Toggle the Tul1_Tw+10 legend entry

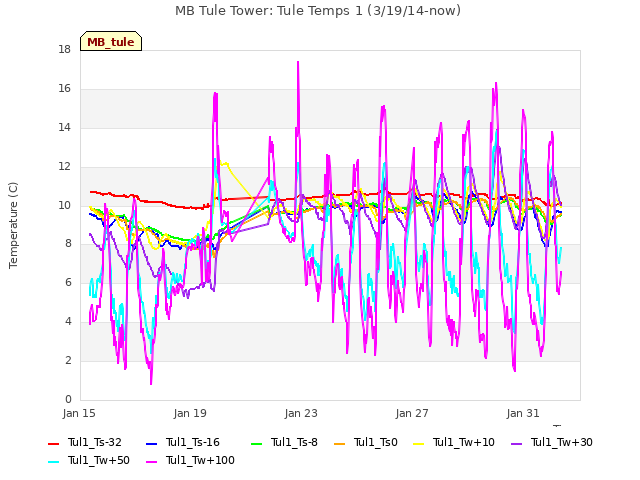click(x=454, y=442)
